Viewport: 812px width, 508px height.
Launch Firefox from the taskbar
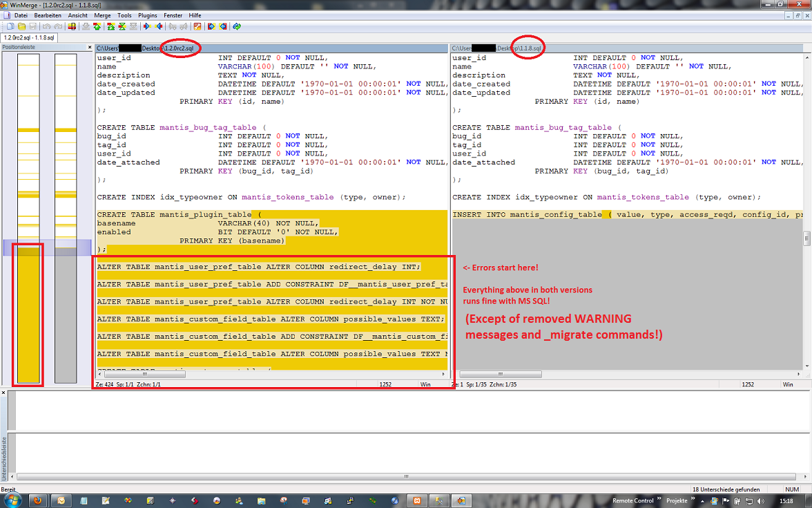pyautogui.click(x=39, y=500)
